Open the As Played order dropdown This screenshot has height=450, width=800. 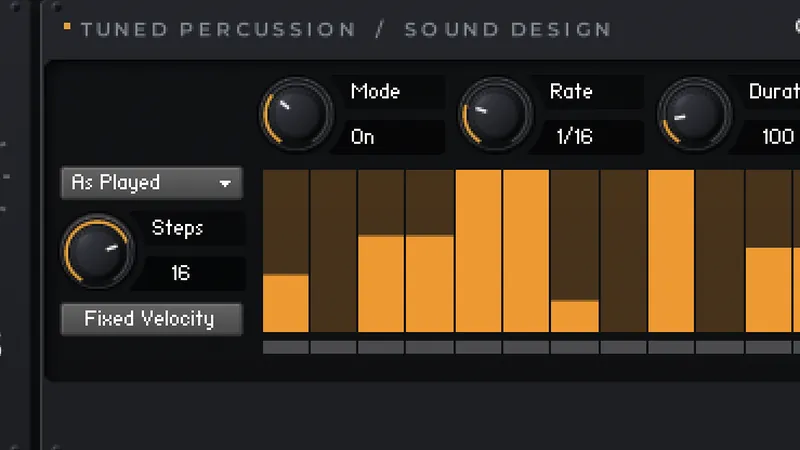click(x=152, y=183)
